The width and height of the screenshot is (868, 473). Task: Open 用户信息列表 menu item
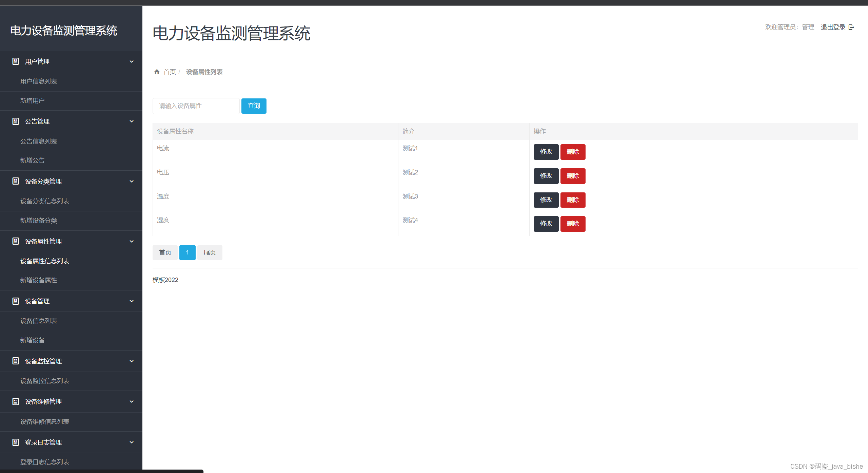(x=39, y=81)
